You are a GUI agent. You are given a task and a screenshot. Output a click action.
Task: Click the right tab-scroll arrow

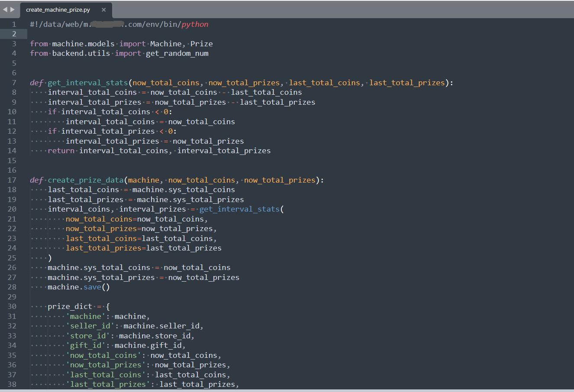12,9
